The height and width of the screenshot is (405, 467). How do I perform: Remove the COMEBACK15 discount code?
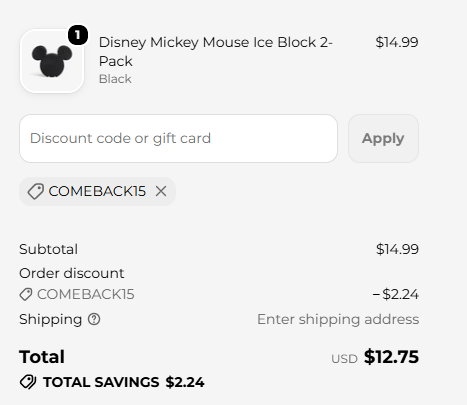(x=161, y=191)
